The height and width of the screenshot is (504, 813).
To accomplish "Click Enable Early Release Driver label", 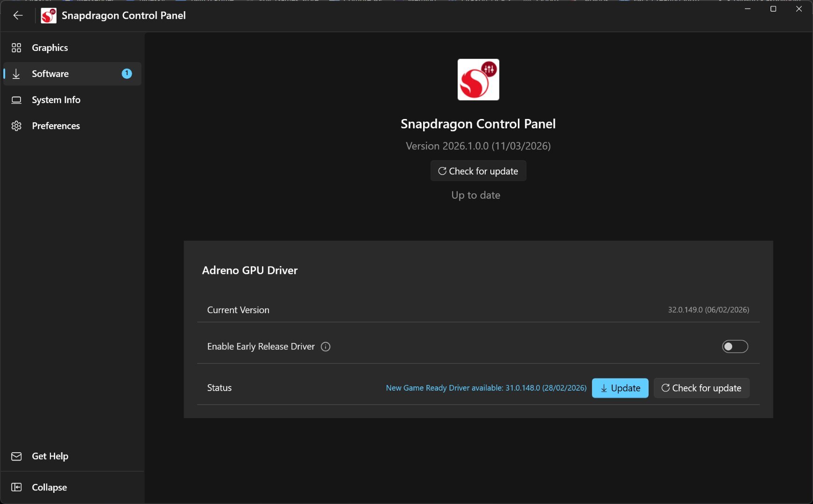I will (x=261, y=346).
